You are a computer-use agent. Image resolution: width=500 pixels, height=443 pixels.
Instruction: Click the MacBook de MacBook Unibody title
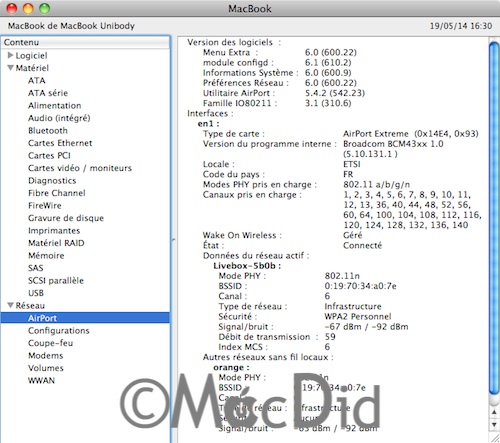(71, 26)
